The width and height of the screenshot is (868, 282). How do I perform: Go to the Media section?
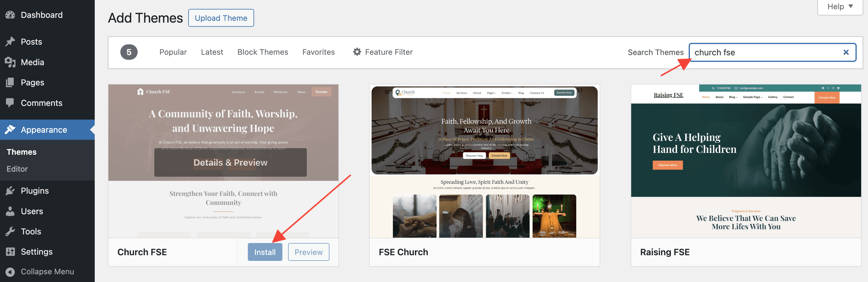point(47,62)
